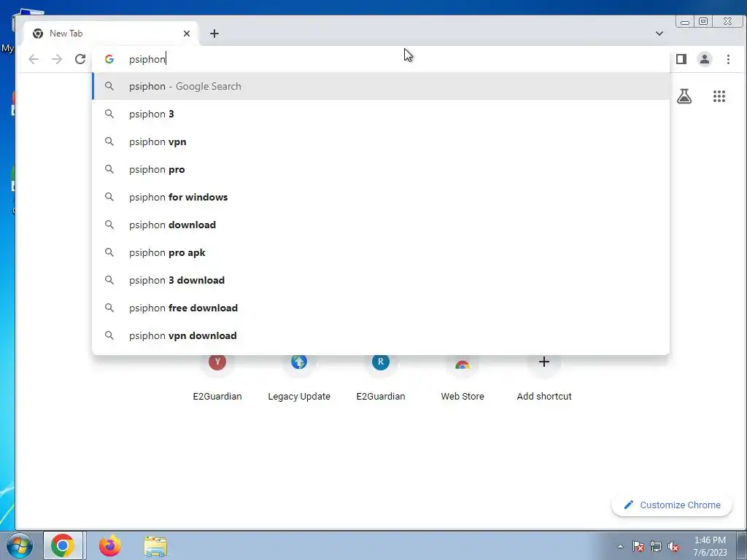Open a new tab with plus button
Screen dimensions: 747x560
(214, 34)
